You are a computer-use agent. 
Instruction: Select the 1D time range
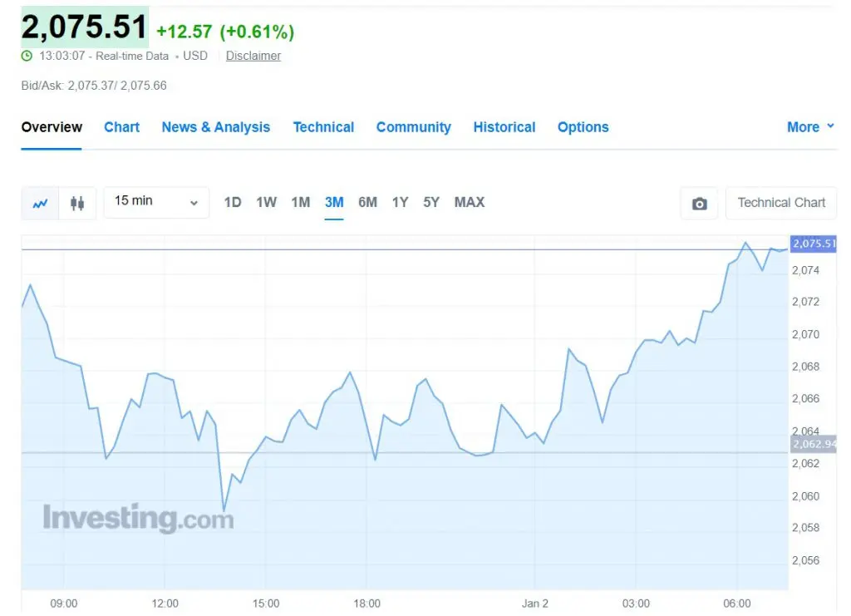pos(233,203)
